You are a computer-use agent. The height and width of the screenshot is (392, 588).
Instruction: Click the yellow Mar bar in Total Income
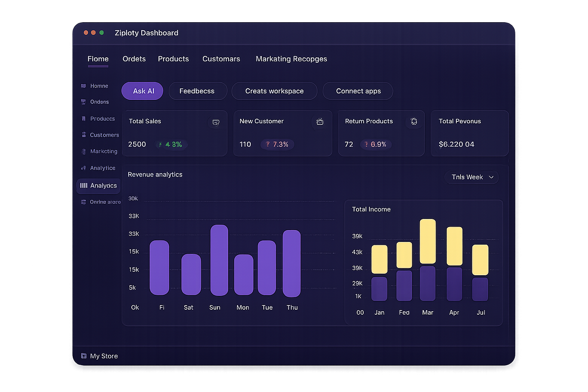(428, 241)
